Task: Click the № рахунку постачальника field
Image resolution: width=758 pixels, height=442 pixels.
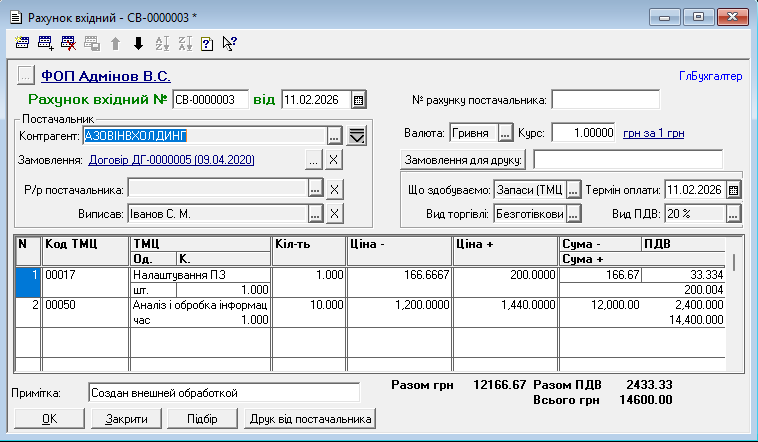Action: click(605, 100)
